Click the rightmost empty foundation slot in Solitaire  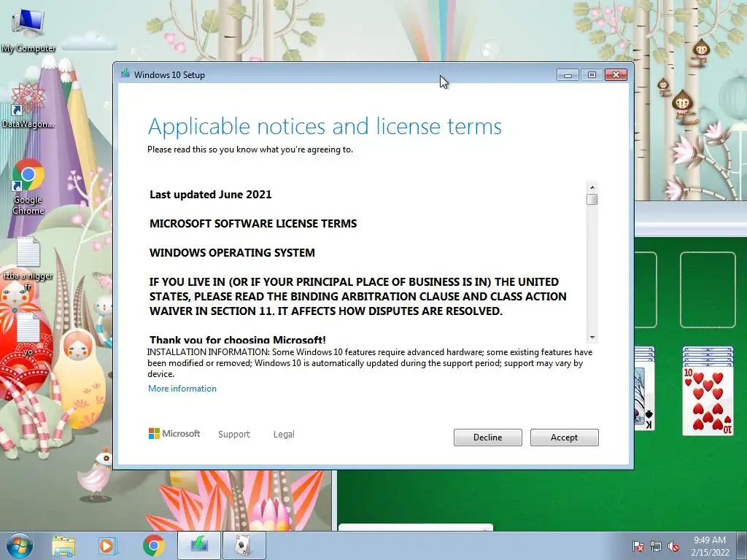[708, 290]
